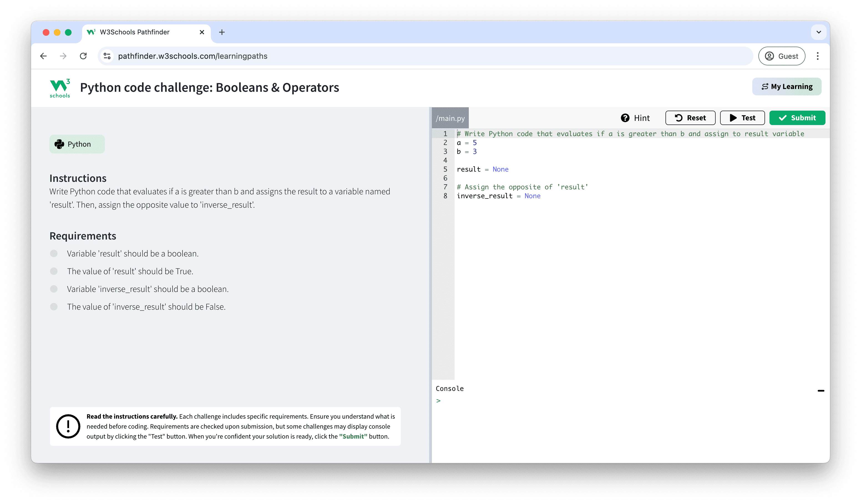This screenshot has height=504, width=861.
Task: Click the Hint question mark icon
Action: tap(625, 118)
